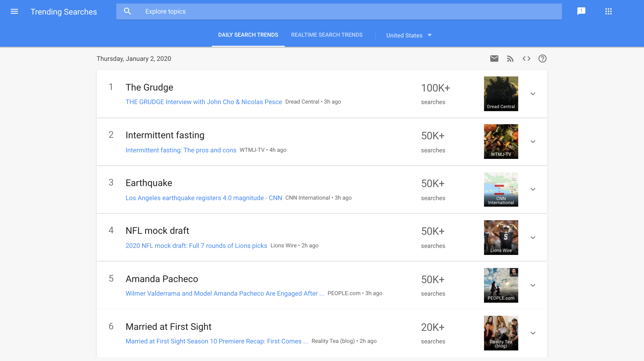Open the Google apps grid
Viewport: 644px width, 361px height.
coord(608,11)
